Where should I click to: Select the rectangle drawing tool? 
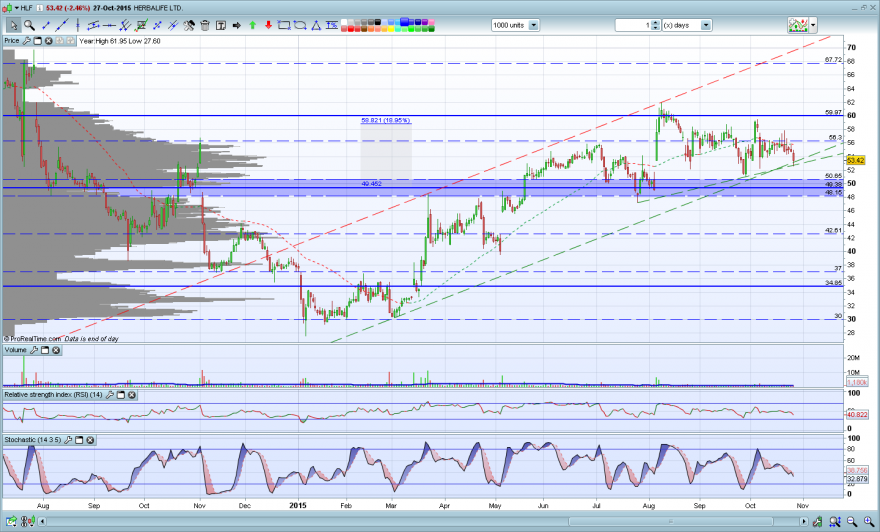pyautogui.click(x=284, y=25)
